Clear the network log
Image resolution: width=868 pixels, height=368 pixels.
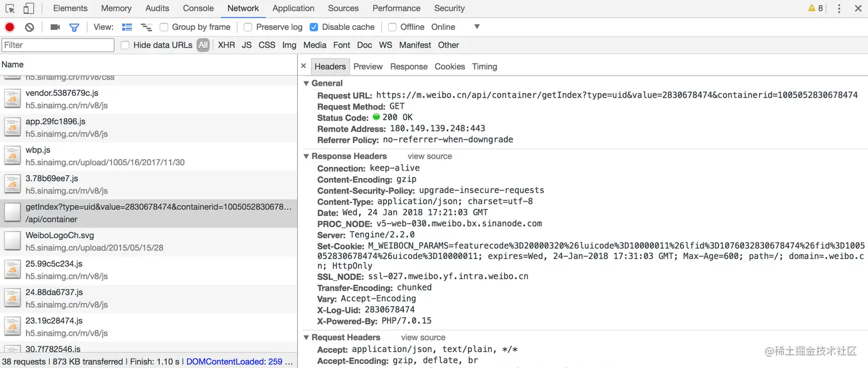click(29, 27)
